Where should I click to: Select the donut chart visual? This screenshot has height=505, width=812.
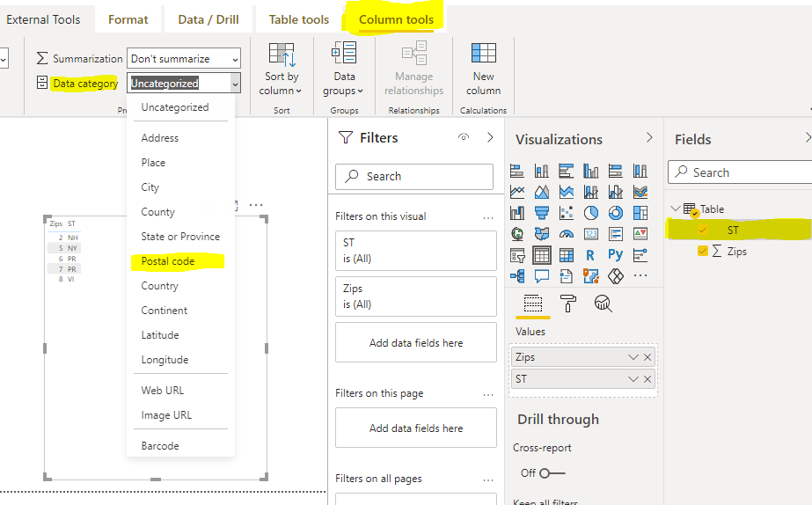pos(615,213)
